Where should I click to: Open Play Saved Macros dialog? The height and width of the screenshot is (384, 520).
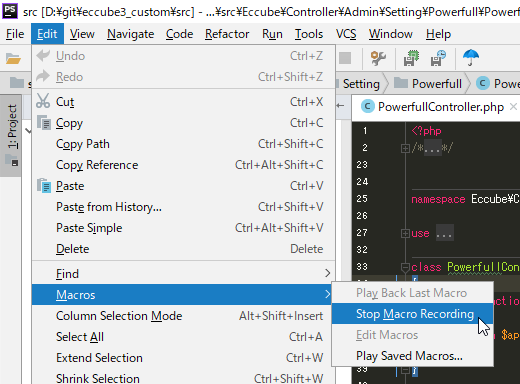(x=413, y=356)
